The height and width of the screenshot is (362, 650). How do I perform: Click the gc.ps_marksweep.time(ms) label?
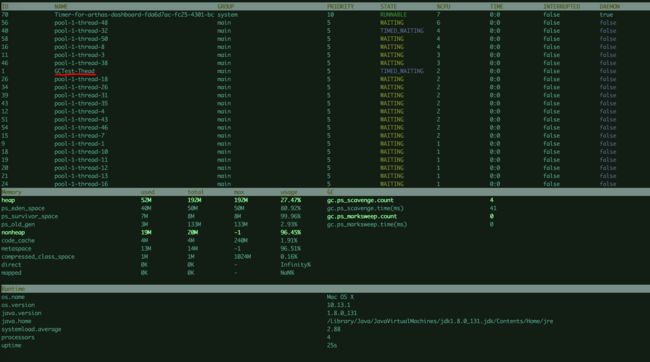pyautogui.click(x=366, y=224)
